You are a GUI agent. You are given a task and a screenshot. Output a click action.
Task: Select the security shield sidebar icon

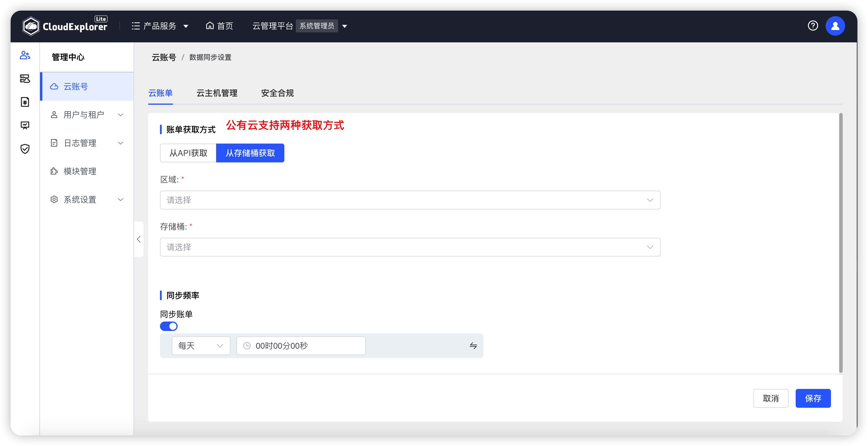point(25,149)
